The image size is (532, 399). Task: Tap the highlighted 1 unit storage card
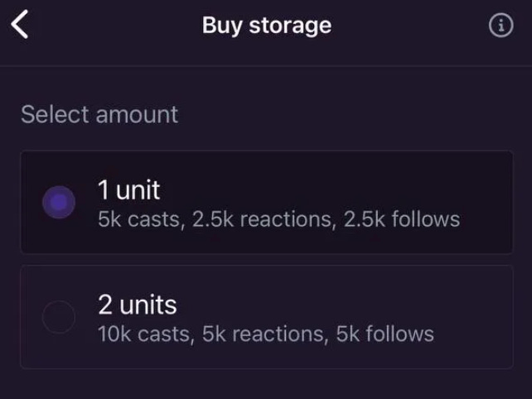coord(267,202)
